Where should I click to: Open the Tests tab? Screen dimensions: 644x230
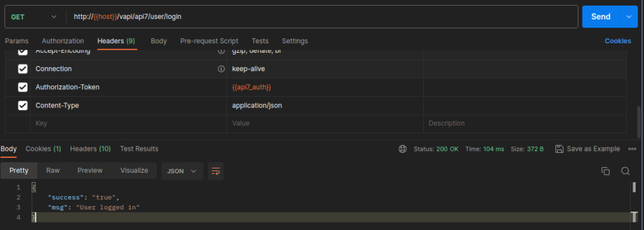pyautogui.click(x=260, y=41)
